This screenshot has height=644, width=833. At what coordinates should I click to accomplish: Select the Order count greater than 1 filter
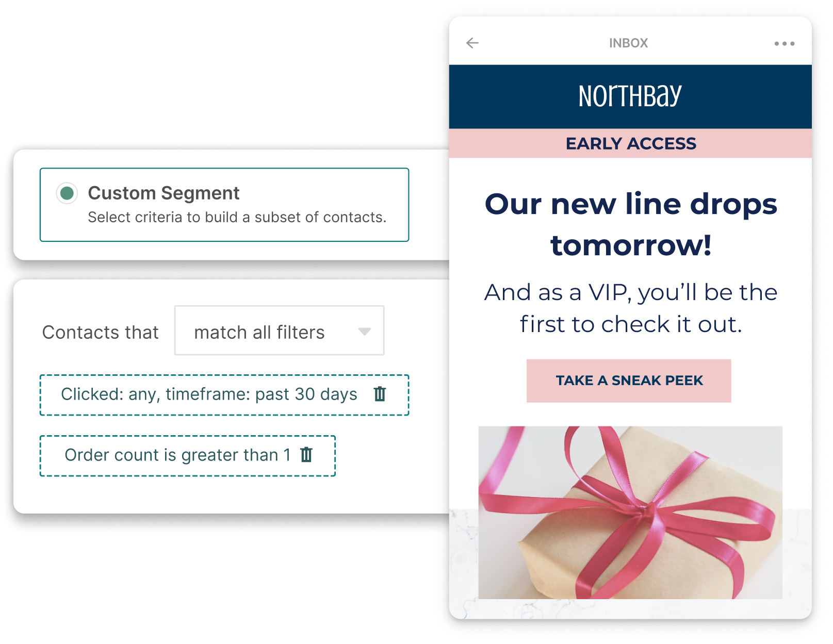tap(188, 456)
